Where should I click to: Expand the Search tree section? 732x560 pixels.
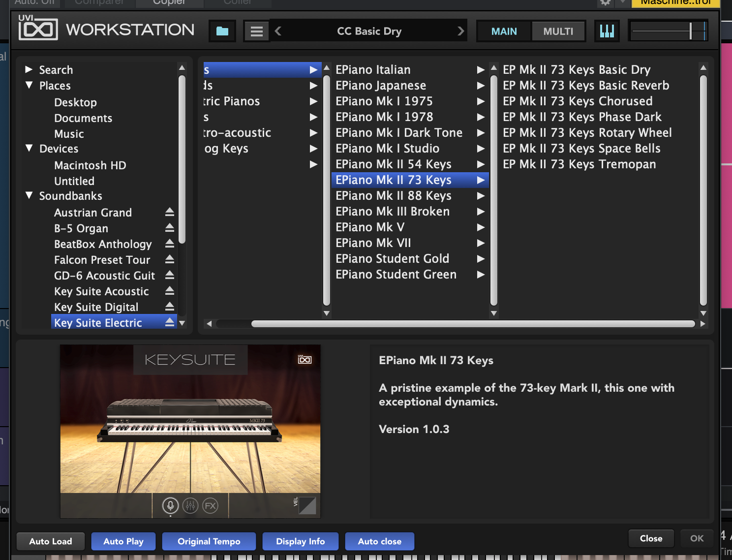pos(29,69)
